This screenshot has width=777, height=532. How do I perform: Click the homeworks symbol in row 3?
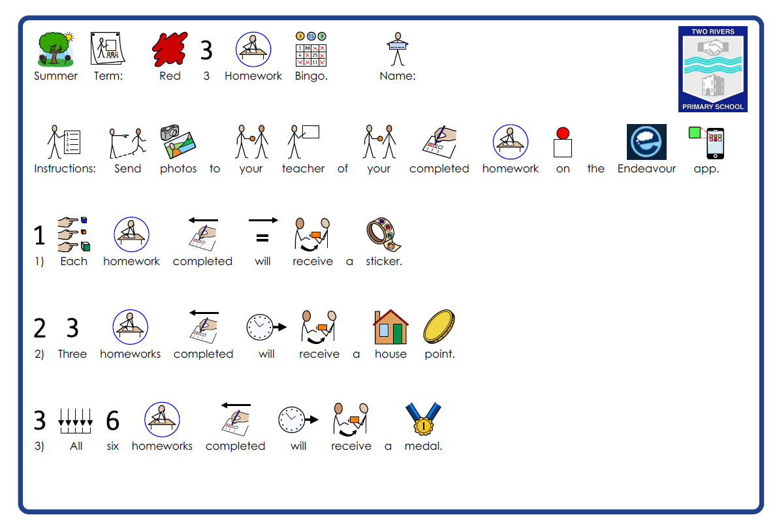point(162,420)
